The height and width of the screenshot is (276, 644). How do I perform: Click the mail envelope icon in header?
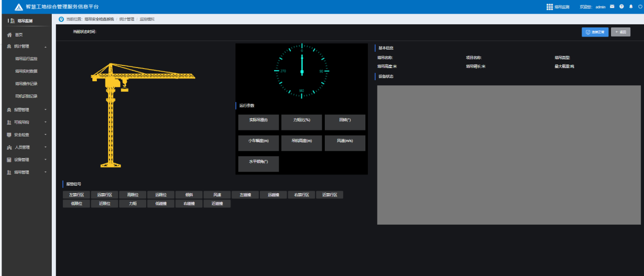tap(612, 7)
